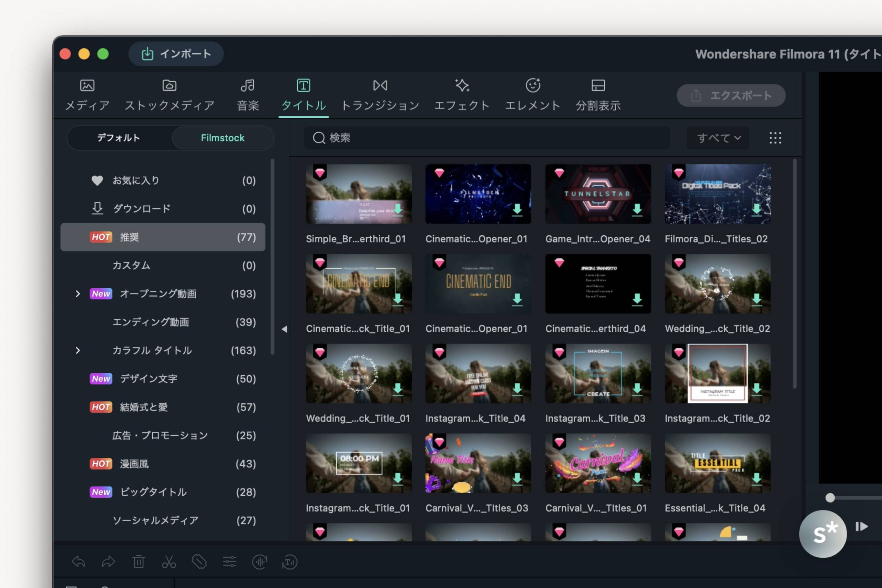This screenshot has width=882, height=588.
Task: Select the ビッグタイトル category
Action: (x=163, y=492)
